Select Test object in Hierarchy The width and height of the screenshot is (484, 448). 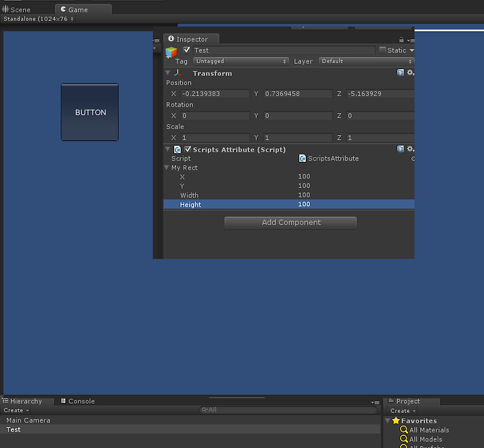tap(190, 429)
